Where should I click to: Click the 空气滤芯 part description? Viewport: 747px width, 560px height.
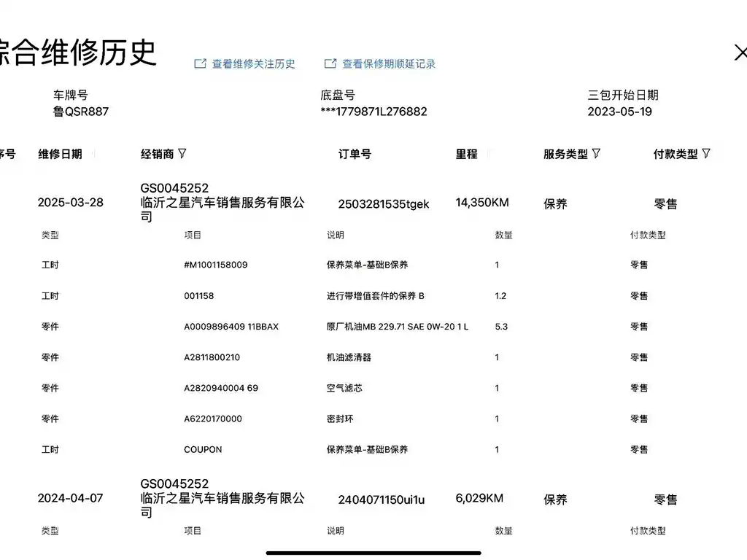[344, 388]
